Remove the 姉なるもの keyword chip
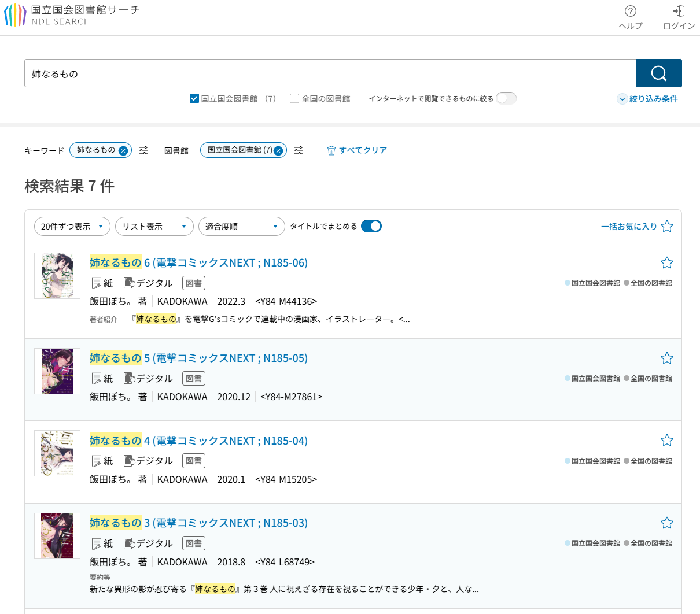This screenshot has width=700, height=614. pos(123,150)
